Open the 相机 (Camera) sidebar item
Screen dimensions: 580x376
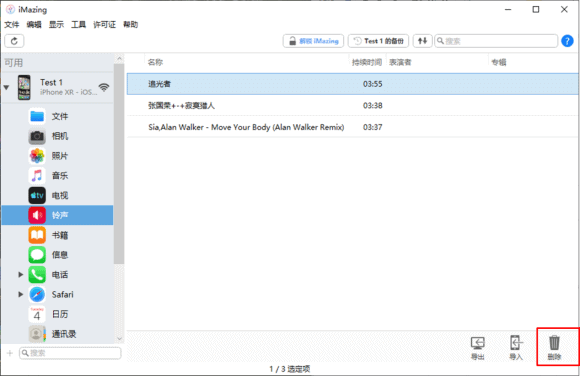pos(57,136)
